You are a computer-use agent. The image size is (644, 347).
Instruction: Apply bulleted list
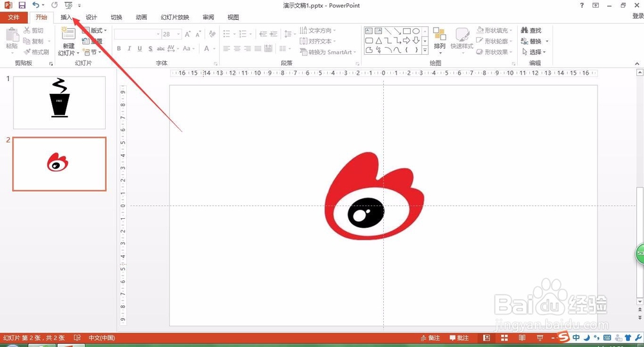(x=227, y=34)
